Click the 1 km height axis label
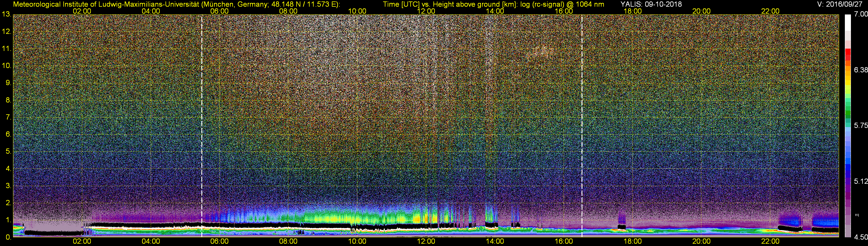 [x=8, y=220]
